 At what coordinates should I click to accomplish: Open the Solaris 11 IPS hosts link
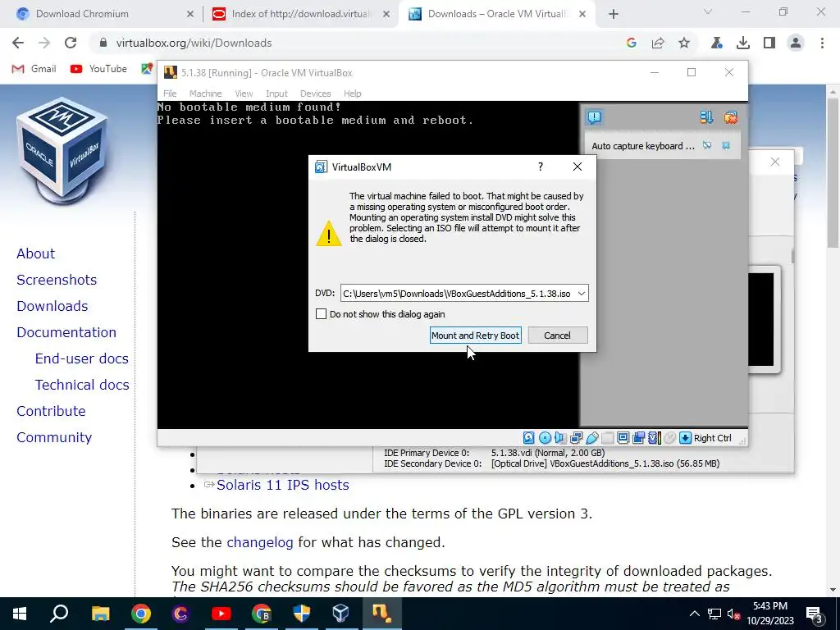pyautogui.click(x=282, y=485)
